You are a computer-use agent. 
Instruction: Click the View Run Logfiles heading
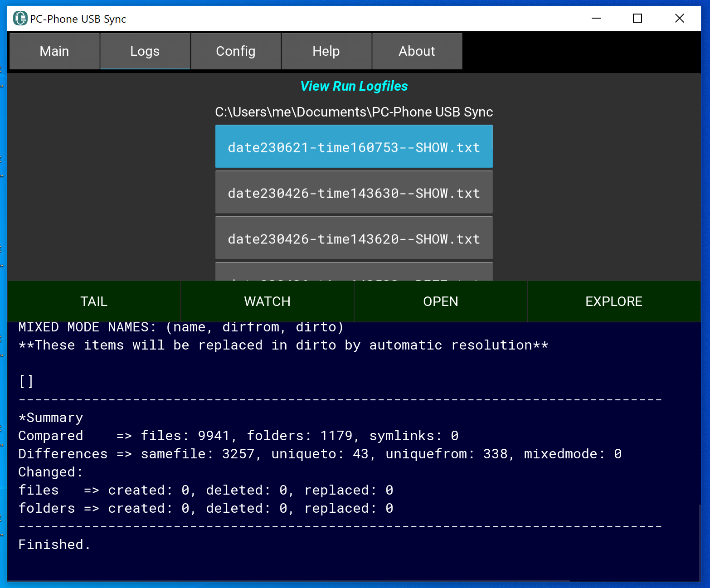354,86
